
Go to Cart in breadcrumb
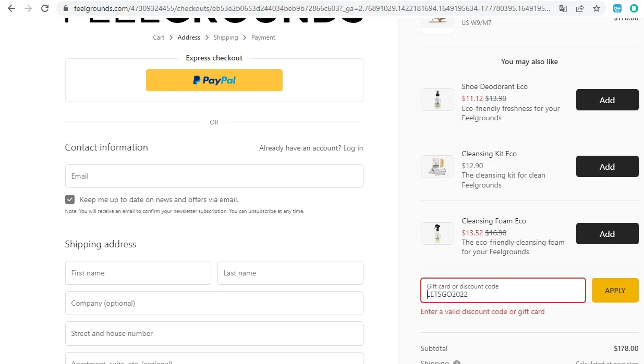(159, 37)
